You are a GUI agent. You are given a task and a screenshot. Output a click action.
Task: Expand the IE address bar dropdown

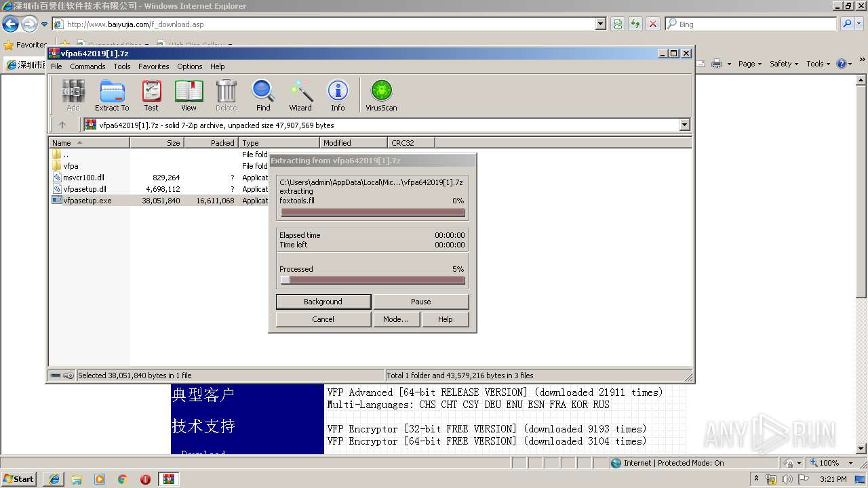pyautogui.click(x=600, y=24)
